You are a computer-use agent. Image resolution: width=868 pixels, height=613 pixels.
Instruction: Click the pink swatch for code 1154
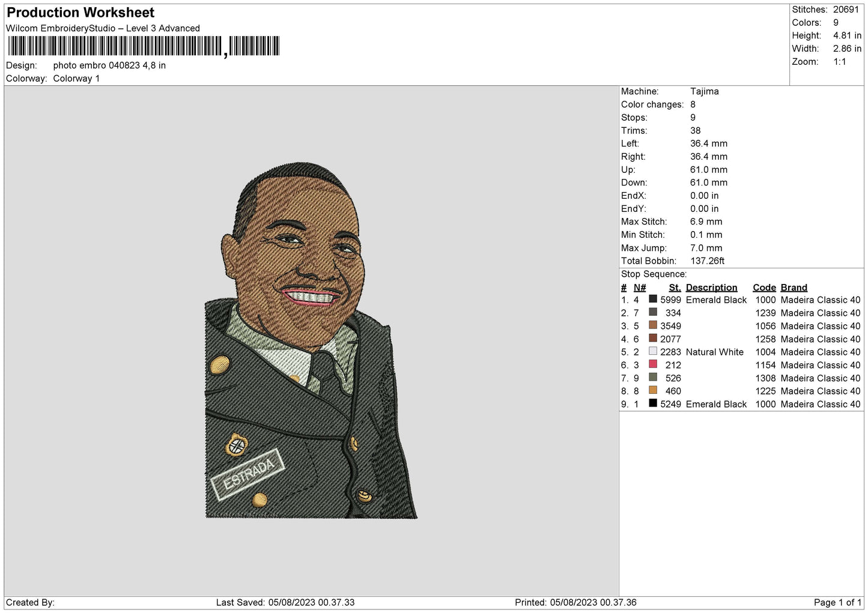point(653,364)
